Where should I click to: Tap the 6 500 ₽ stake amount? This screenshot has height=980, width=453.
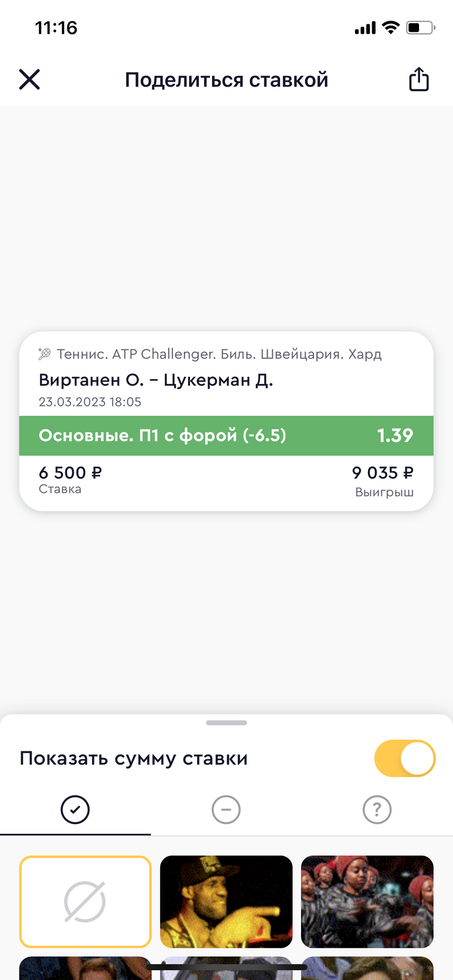tap(70, 473)
